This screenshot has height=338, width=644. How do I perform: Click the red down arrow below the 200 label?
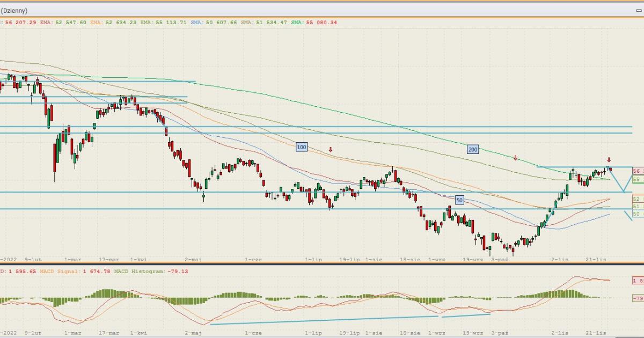coord(515,158)
